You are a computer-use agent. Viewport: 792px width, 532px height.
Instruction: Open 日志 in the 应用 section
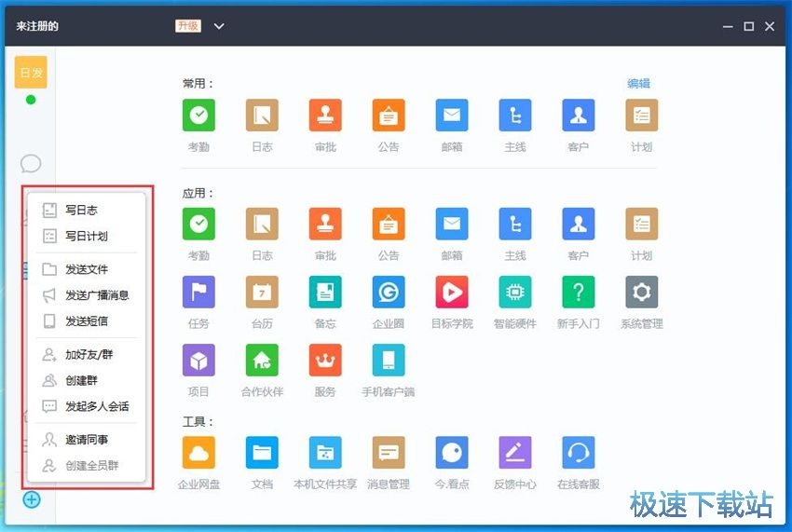click(262, 224)
